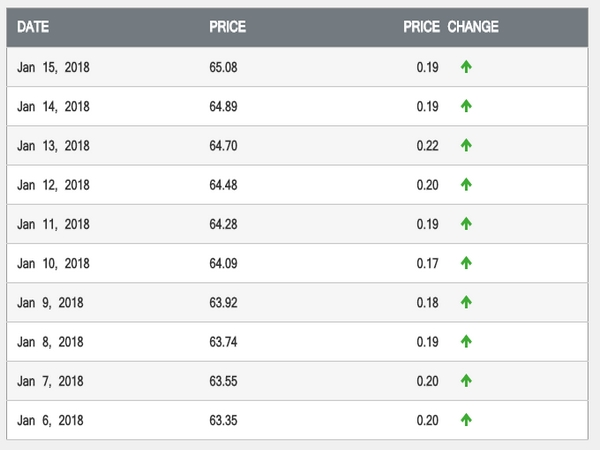The width and height of the screenshot is (600, 450).
Task: Click the green up arrow for Jan 8, 2018
Action: (x=466, y=341)
